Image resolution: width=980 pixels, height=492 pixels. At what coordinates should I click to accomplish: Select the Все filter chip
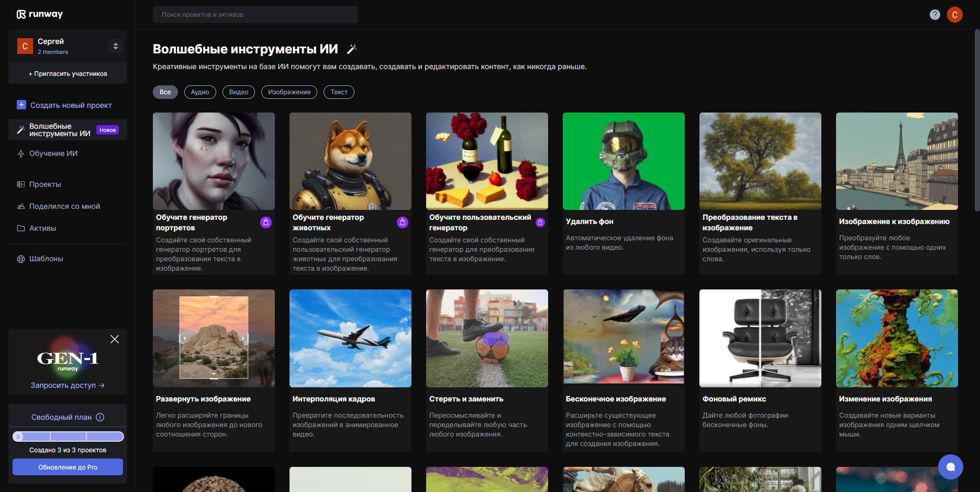pyautogui.click(x=165, y=92)
